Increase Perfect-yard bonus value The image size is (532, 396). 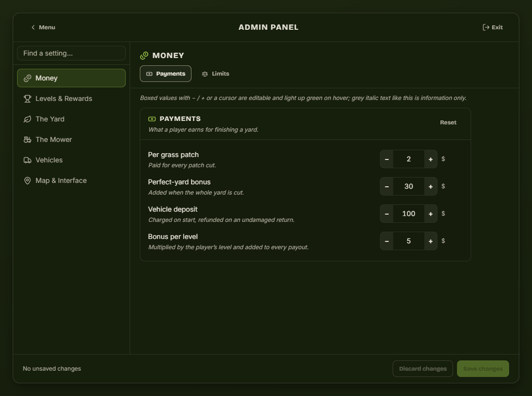coord(431,186)
